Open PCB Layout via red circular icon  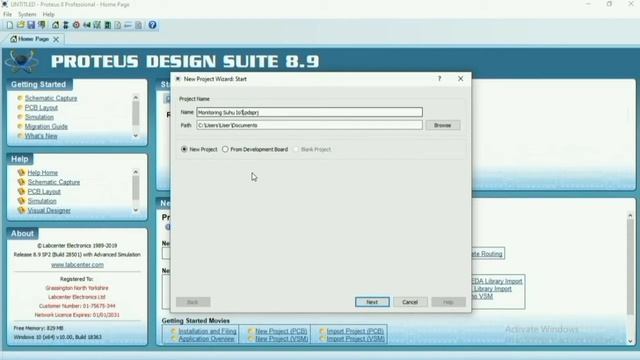[x=76, y=25]
